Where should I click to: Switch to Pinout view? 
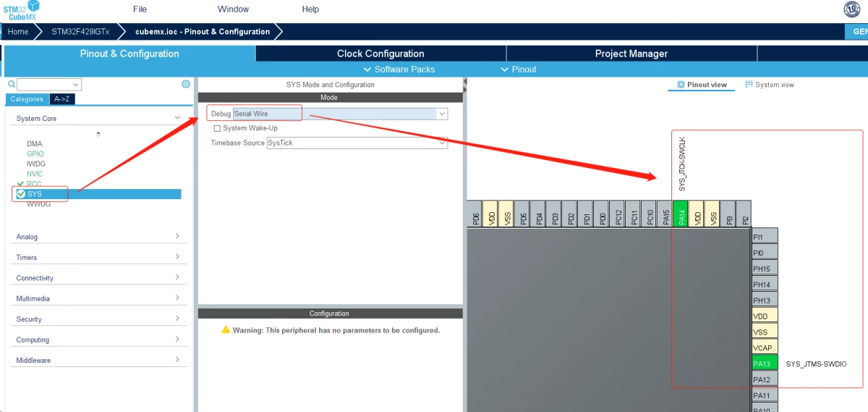tap(702, 85)
